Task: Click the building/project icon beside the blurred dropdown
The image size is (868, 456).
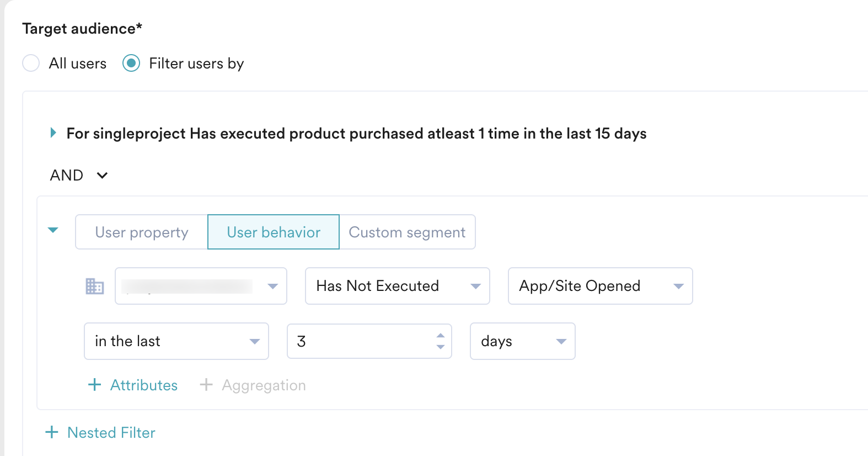Action: coord(94,287)
